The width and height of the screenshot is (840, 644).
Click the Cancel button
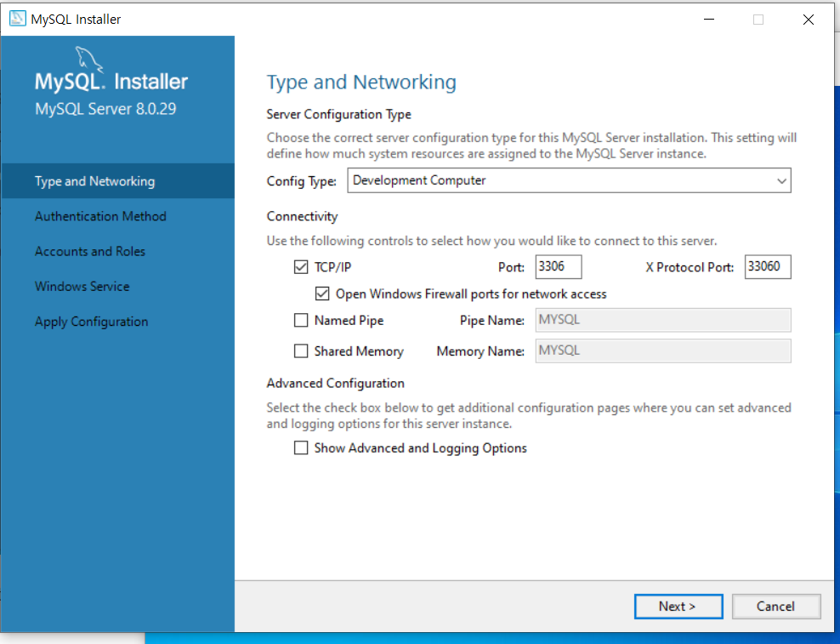pos(775,607)
